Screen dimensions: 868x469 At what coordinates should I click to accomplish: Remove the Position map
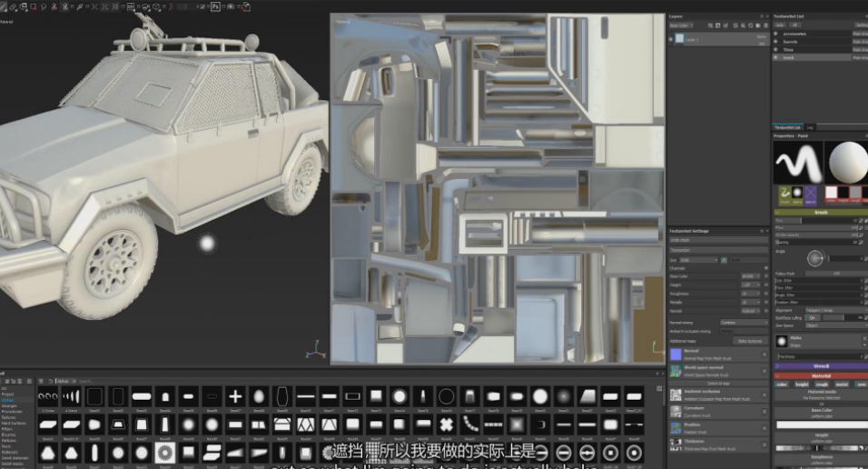point(764,428)
